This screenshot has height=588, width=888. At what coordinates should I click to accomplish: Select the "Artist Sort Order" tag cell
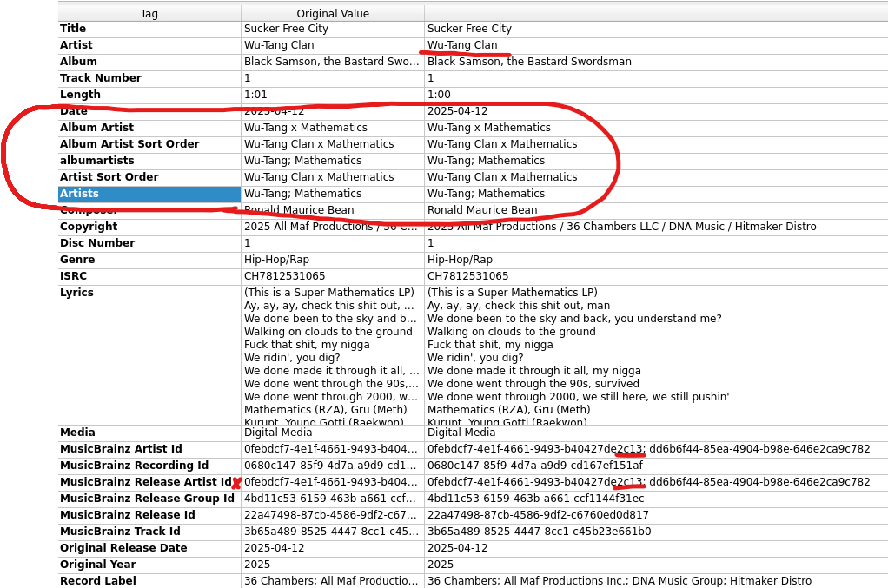pyautogui.click(x=149, y=176)
